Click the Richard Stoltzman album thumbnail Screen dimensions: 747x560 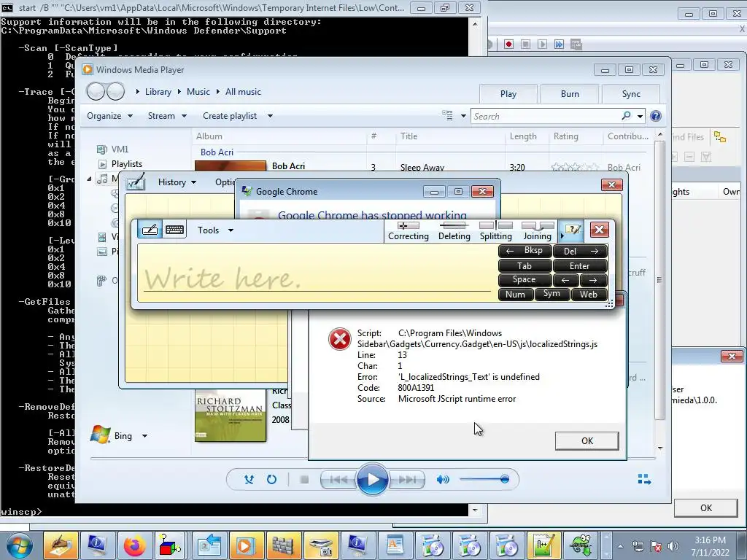click(x=231, y=416)
